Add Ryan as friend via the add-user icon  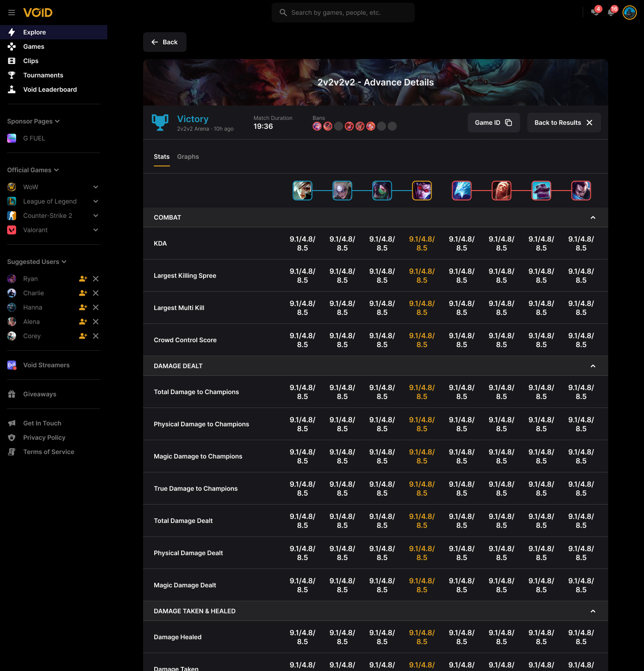pos(83,279)
